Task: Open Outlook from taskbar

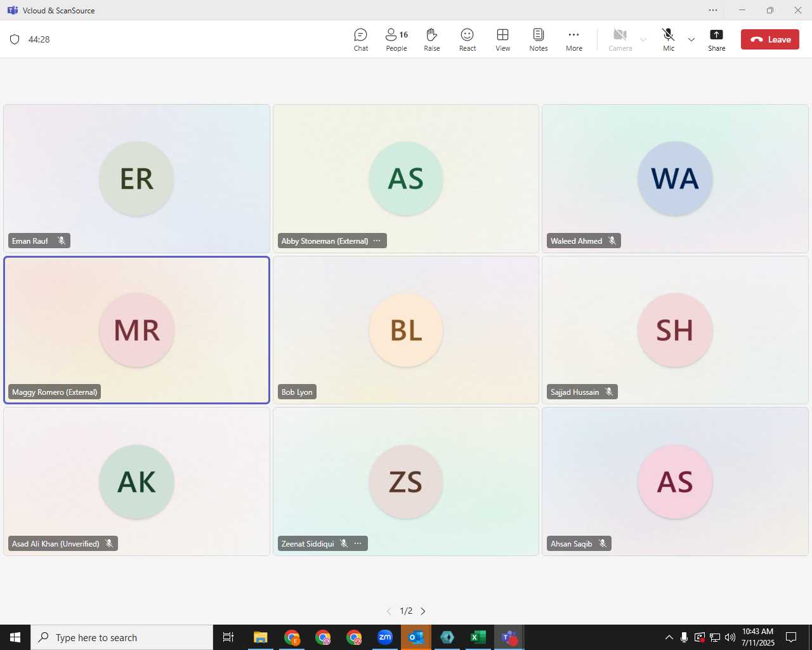Action: 416,637
